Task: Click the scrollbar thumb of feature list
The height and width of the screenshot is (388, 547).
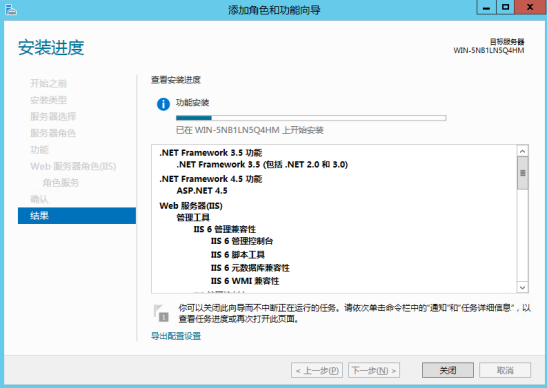Action: (x=522, y=173)
